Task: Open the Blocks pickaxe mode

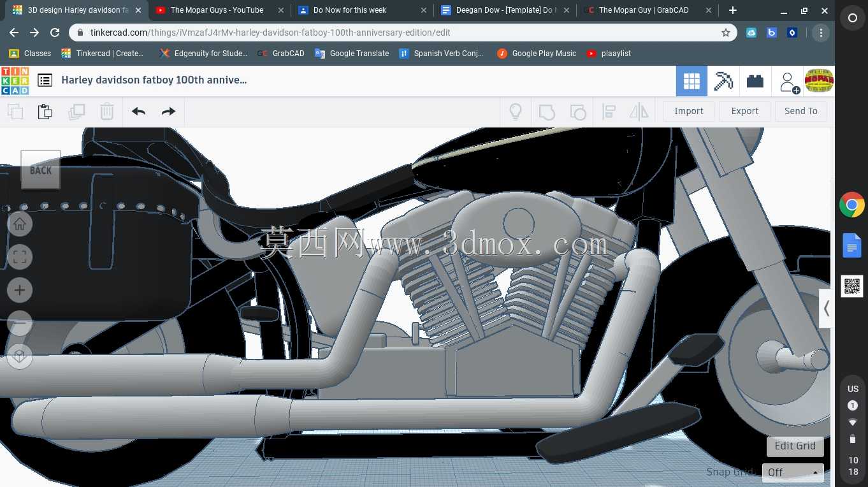Action: tap(723, 81)
